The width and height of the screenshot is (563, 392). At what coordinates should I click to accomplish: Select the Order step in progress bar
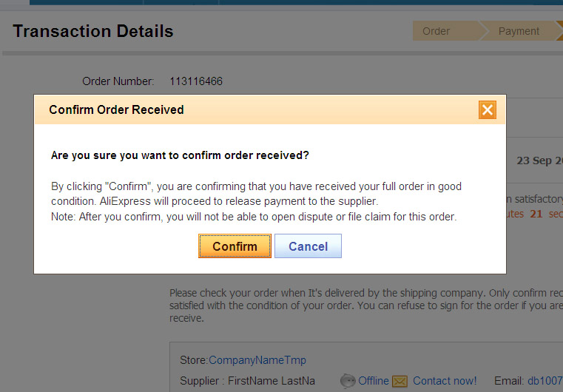coord(436,31)
